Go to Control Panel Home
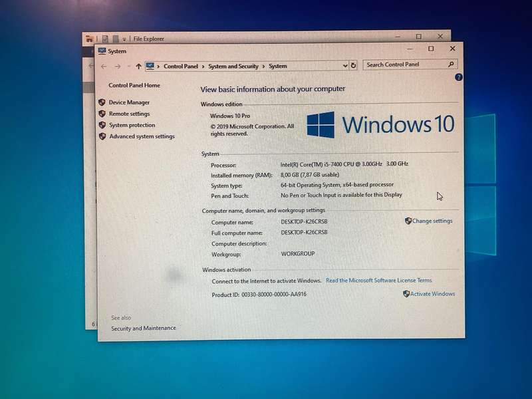 pyautogui.click(x=134, y=86)
